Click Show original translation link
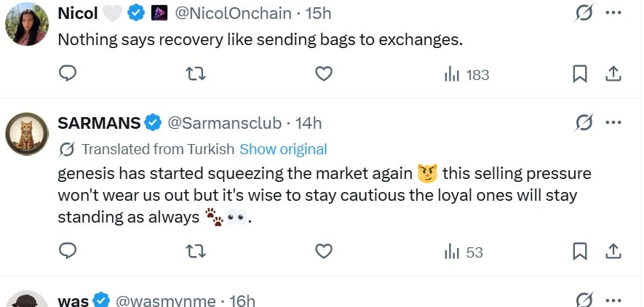Screen dimensions: 644x307 point(283,149)
